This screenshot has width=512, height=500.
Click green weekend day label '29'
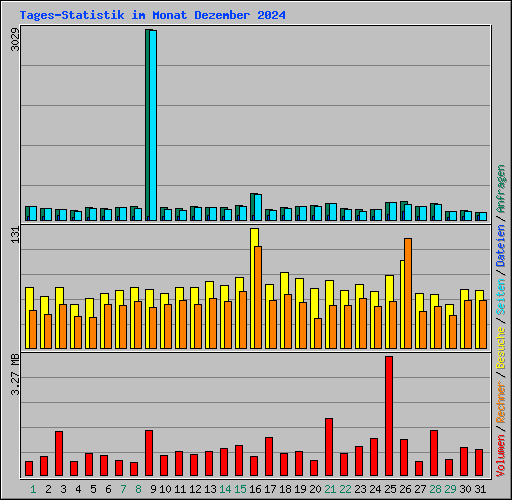coord(450,489)
